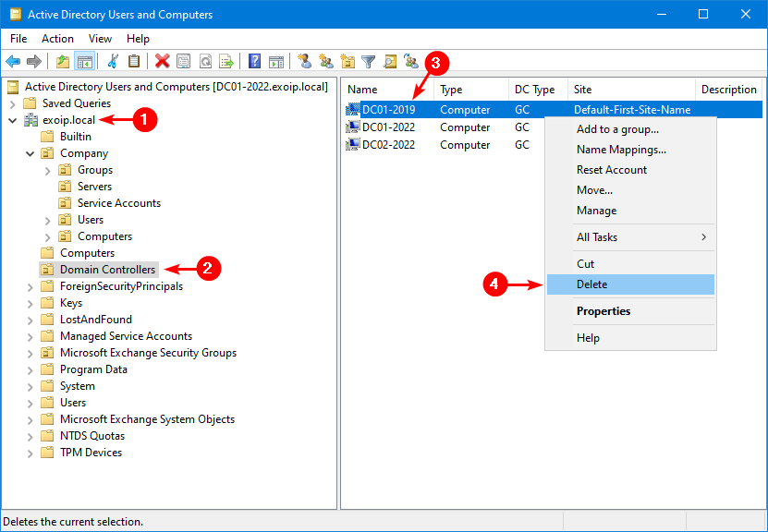The width and height of the screenshot is (768, 532).
Task: Choose Add to a group... in context menu
Action: coord(630,129)
